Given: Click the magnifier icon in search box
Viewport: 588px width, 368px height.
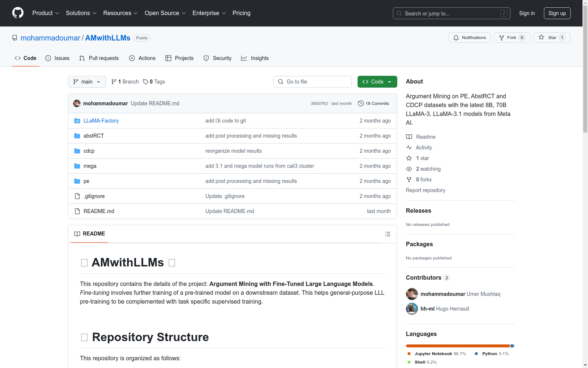Looking at the screenshot, I should tap(399, 13).
